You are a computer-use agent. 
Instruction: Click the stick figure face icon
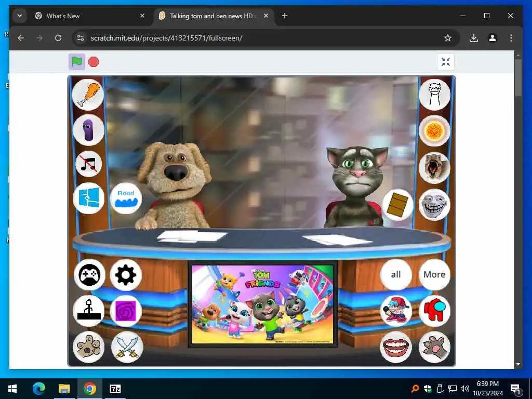coord(435,95)
